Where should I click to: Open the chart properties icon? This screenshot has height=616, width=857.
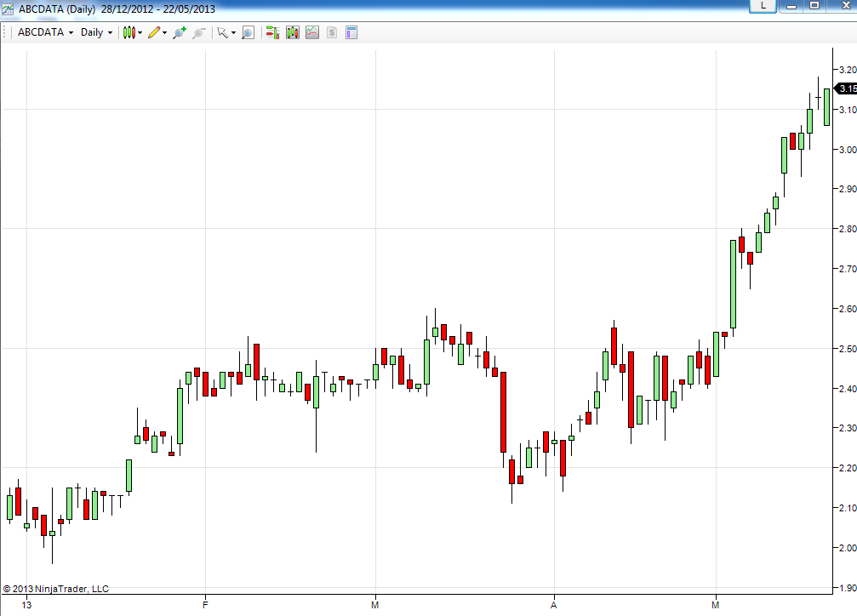point(351,33)
